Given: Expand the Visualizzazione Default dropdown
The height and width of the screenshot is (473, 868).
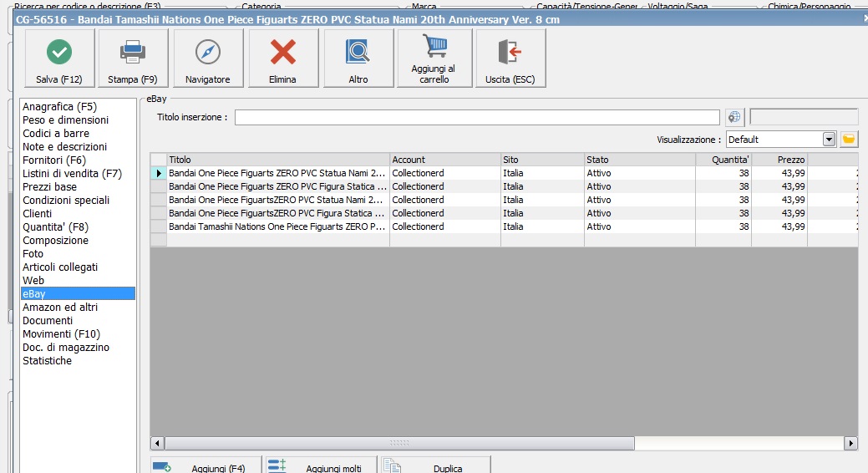Looking at the screenshot, I should [x=829, y=139].
